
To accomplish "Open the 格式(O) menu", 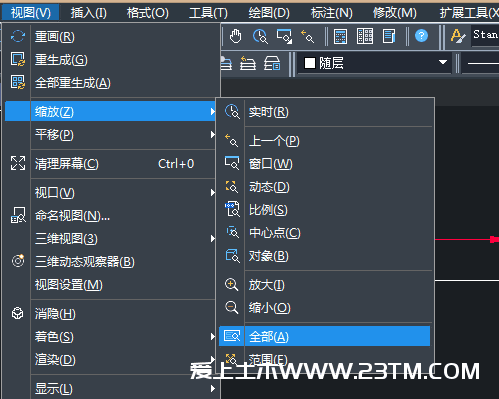I will [148, 13].
